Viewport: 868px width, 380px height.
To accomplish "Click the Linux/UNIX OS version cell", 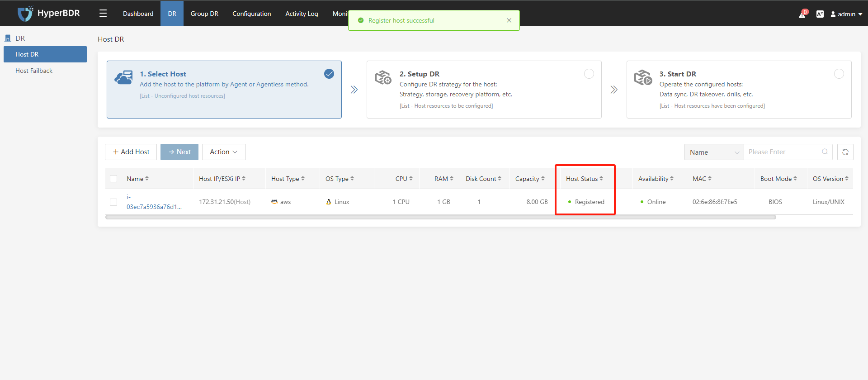I will coord(829,202).
